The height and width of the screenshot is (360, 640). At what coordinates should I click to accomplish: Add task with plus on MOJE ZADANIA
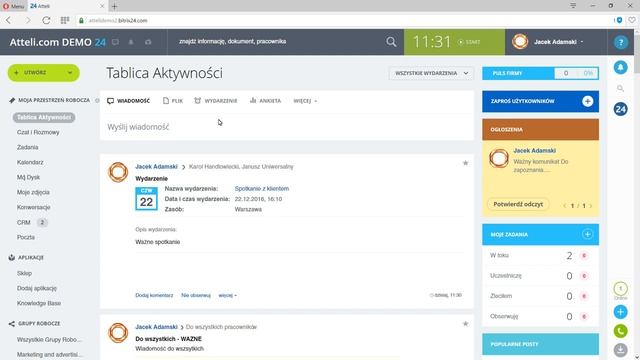587,234
